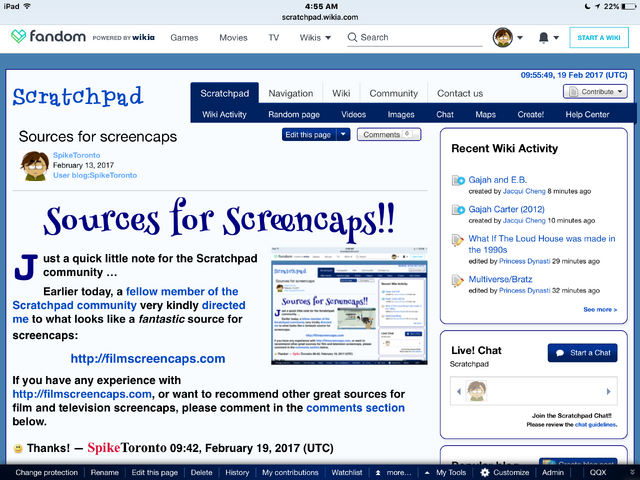Click Start a Chat button
Viewport: 640px width, 480px height.
(x=582, y=353)
